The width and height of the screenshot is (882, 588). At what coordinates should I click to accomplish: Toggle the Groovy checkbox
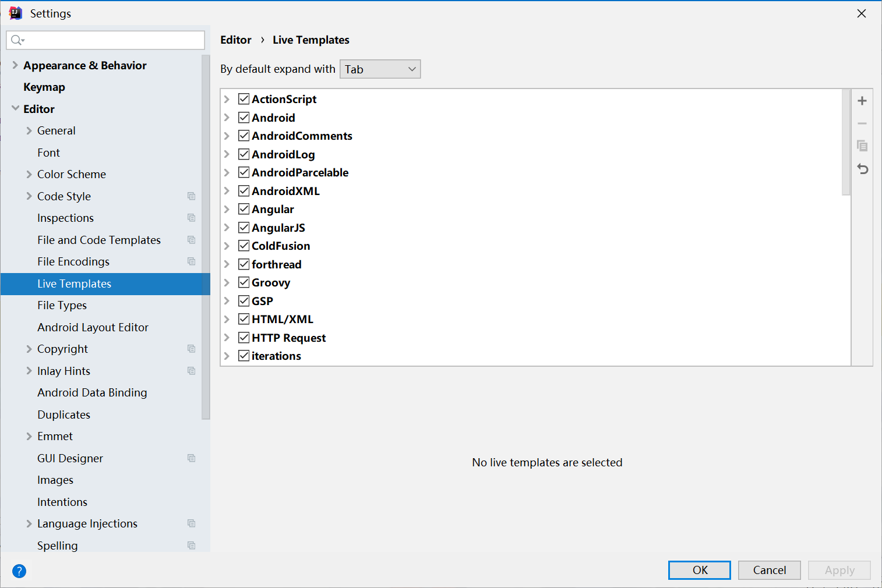(244, 282)
